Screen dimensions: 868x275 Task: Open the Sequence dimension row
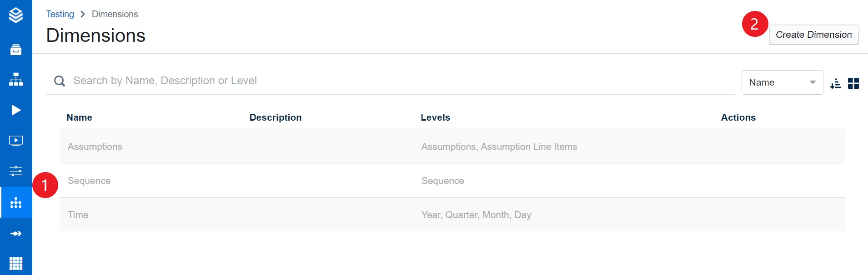(x=89, y=181)
